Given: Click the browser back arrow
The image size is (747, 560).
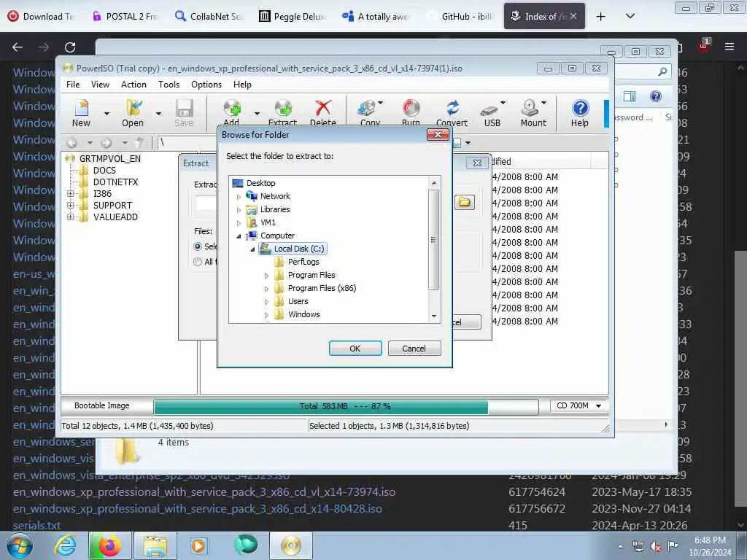Looking at the screenshot, I should point(18,47).
